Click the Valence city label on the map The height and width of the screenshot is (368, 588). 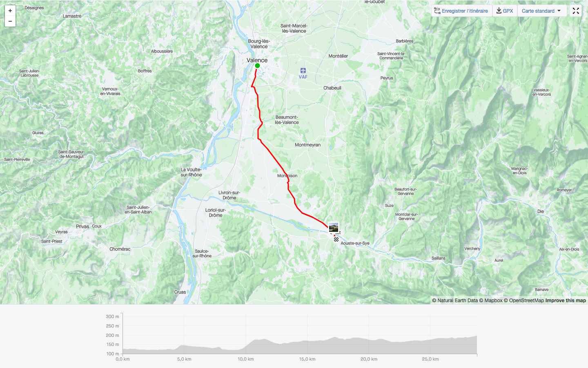pyautogui.click(x=257, y=60)
